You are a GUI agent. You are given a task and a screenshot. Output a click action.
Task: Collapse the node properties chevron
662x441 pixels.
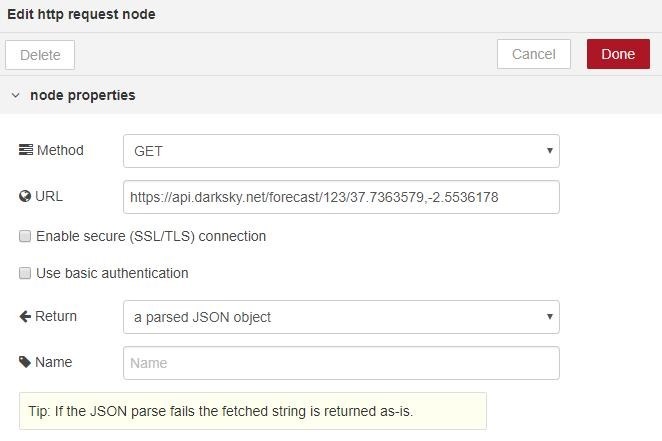15,96
